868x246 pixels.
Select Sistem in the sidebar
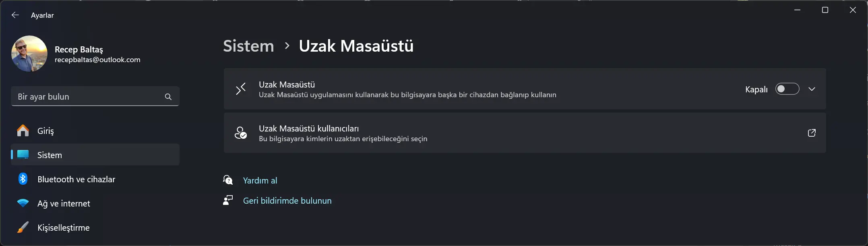point(95,155)
